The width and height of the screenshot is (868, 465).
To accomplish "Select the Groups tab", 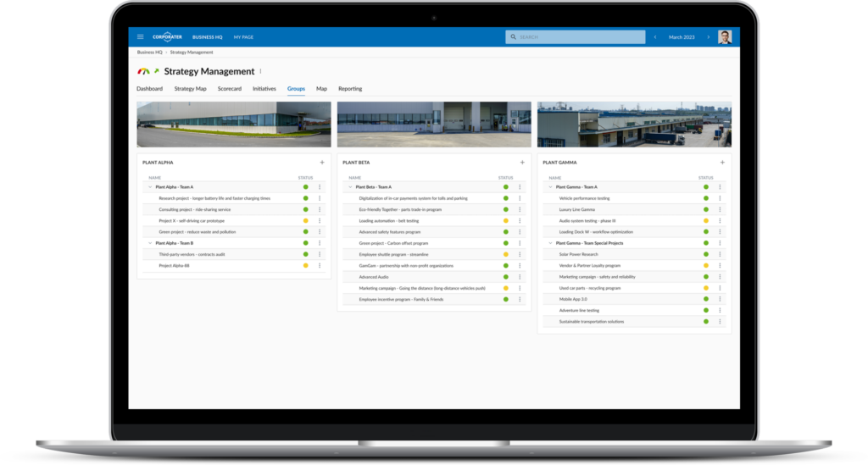I will pyautogui.click(x=296, y=88).
